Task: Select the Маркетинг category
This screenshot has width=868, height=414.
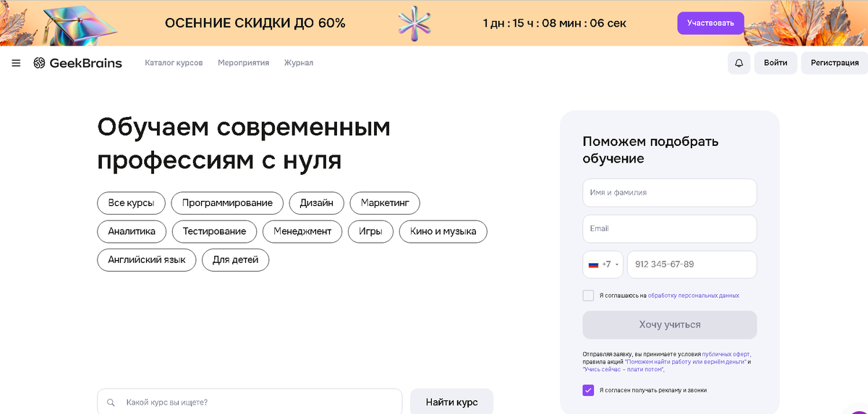Action: (x=385, y=203)
